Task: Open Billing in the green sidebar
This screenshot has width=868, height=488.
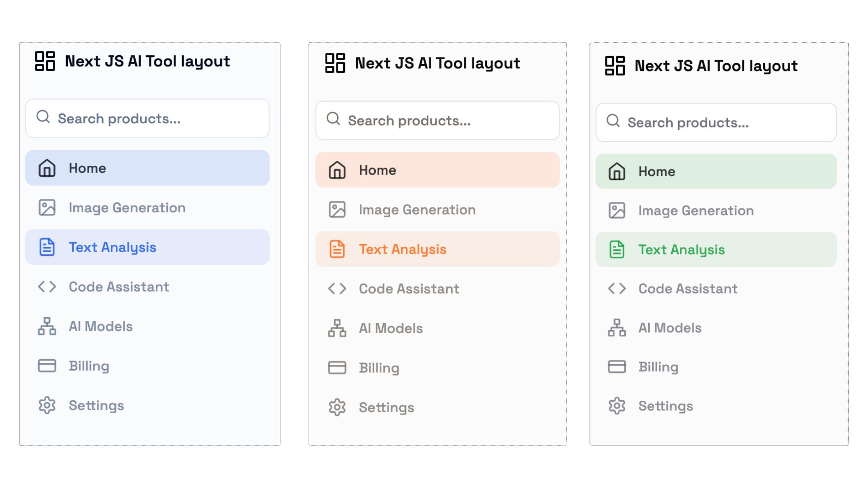Action: click(658, 367)
